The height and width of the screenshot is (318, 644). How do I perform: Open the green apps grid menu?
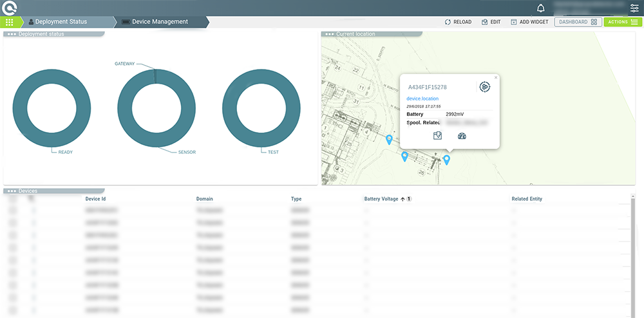[x=9, y=22]
